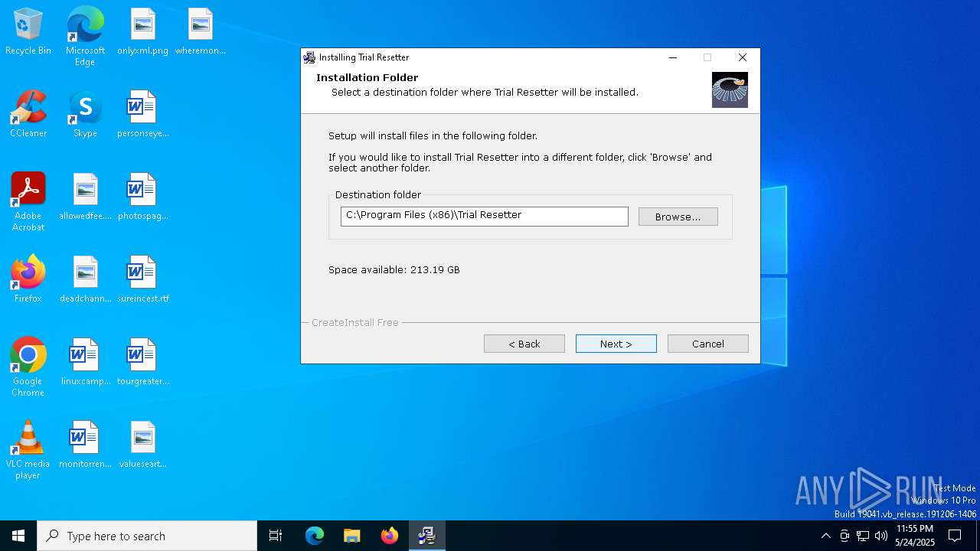Focus the Destination folder path field
The width and height of the screenshot is (980, 551).
click(485, 217)
